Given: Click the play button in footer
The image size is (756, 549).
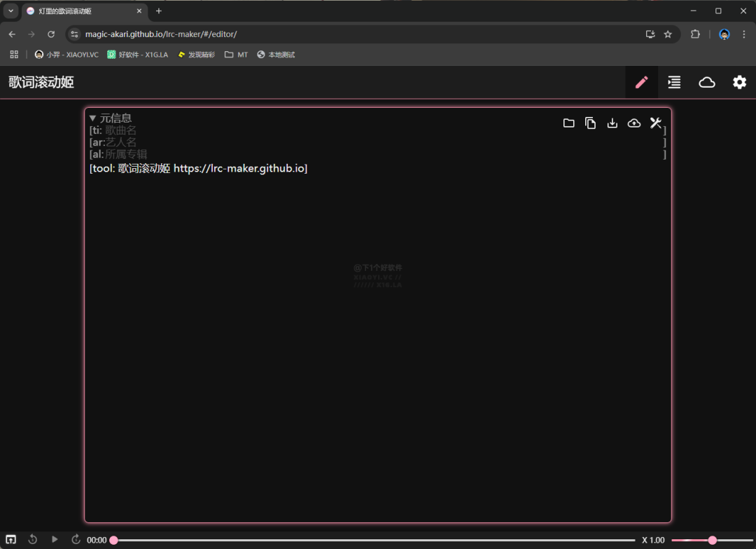Looking at the screenshot, I should point(55,539).
